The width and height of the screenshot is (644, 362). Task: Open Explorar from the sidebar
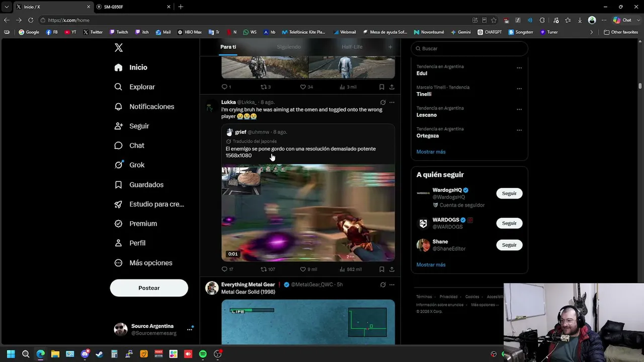pyautogui.click(x=134, y=87)
